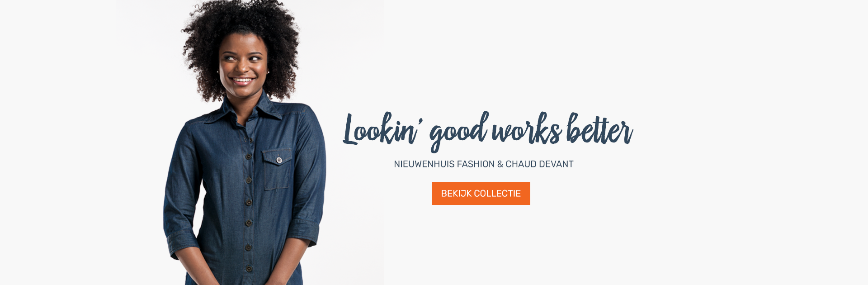
Task: Select the NIEUWENHUIS FASHION text
Action: (x=444, y=164)
